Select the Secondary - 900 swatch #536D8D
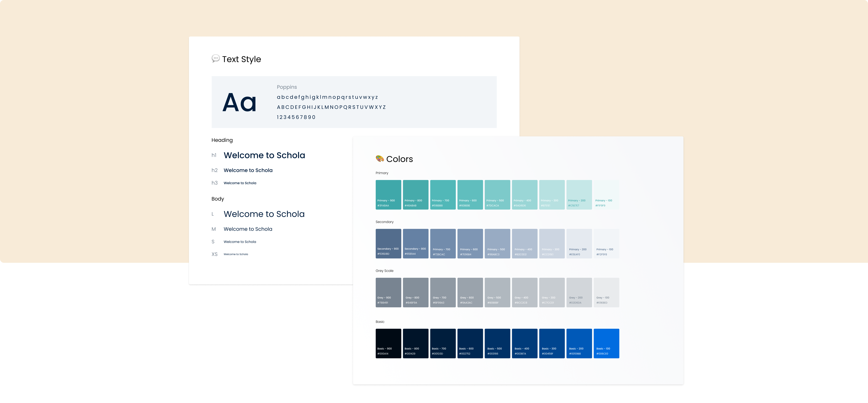The height and width of the screenshot is (403, 868). tap(388, 244)
